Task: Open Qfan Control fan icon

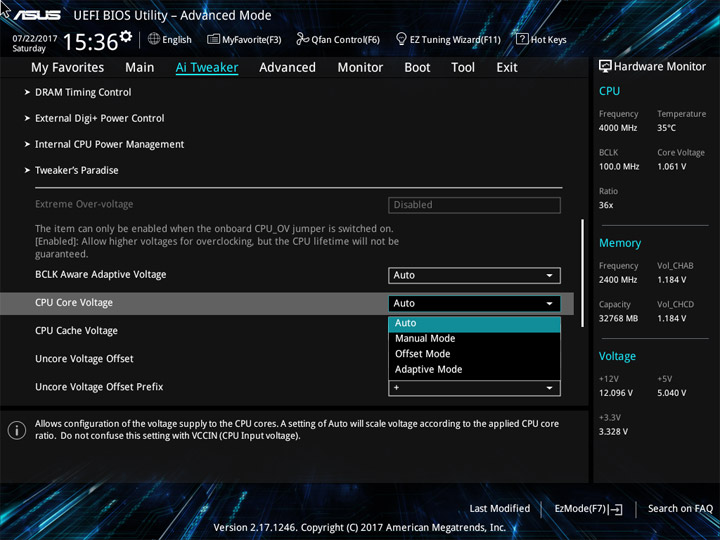Action: 302,39
